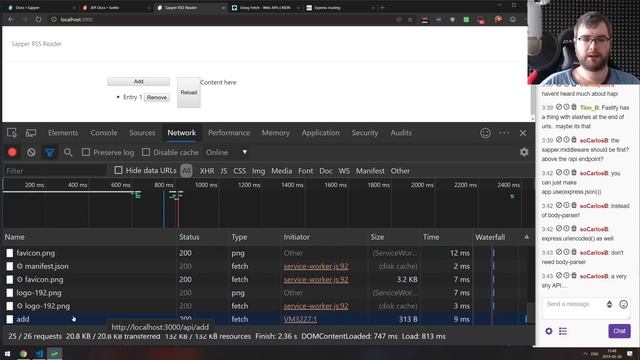Screen dimensions: 640x360
Task: Filter requests by Font type
Action: point(305,171)
